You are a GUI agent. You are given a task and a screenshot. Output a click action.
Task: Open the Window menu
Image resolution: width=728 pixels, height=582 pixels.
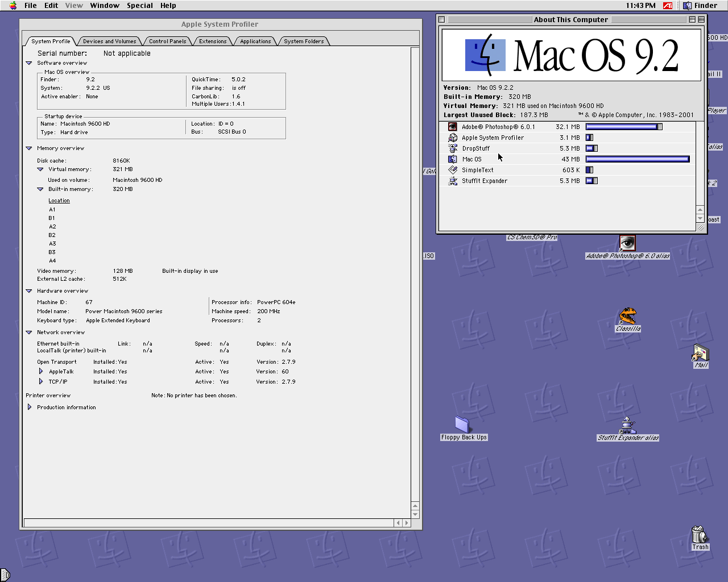[105, 5]
